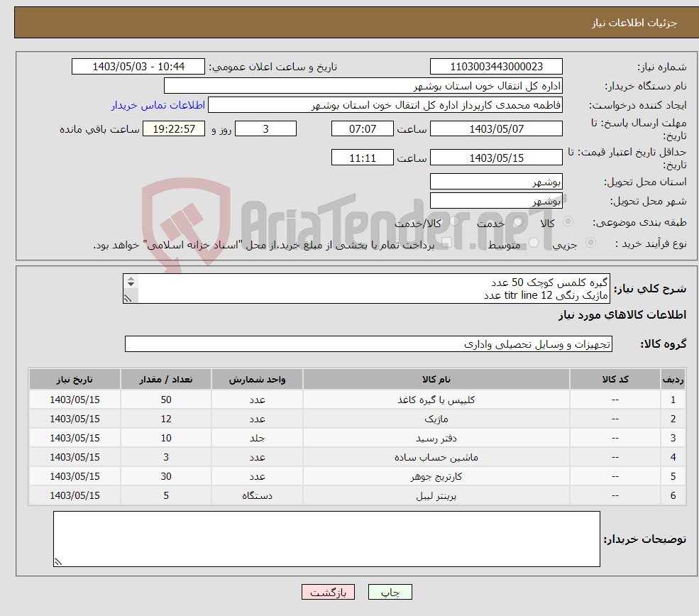Select the کالا/خدمت radio button
The height and width of the screenshot is (616, 699).
pos(454,221)
